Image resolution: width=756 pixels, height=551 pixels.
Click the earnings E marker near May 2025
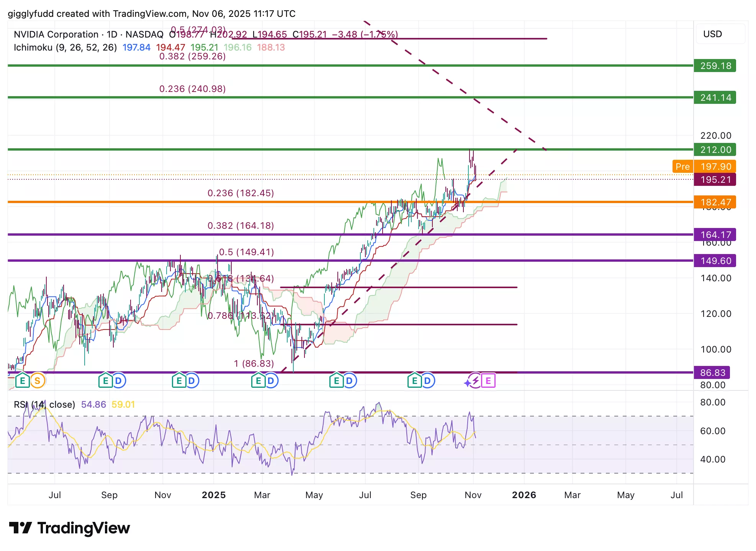click(x=336, y=380)
